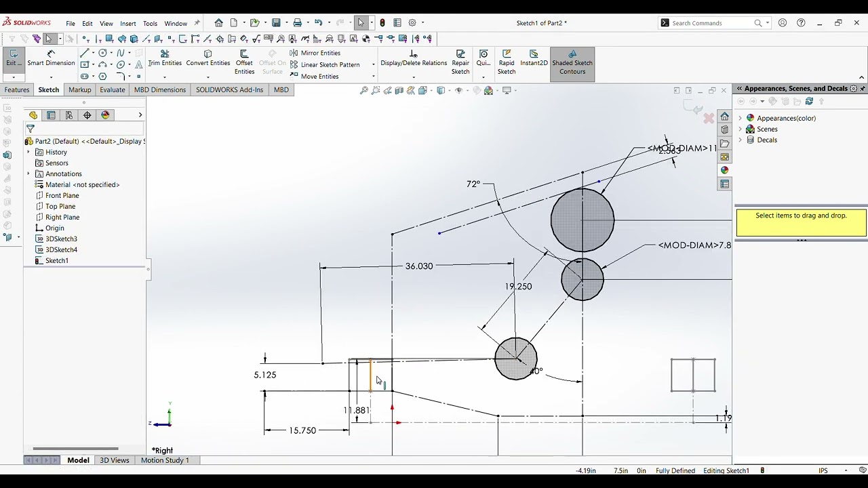Open the Insert menu
Viewport: 868px width, 488px height.
128,24
